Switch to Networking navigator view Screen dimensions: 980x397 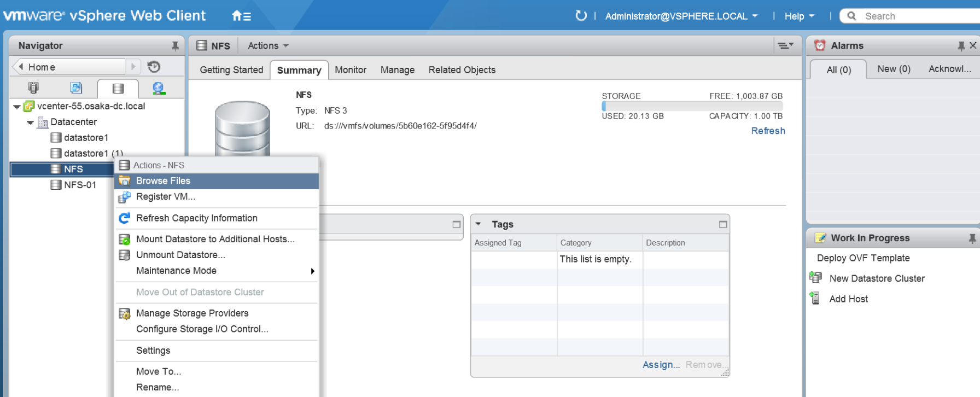pos(159,88)
